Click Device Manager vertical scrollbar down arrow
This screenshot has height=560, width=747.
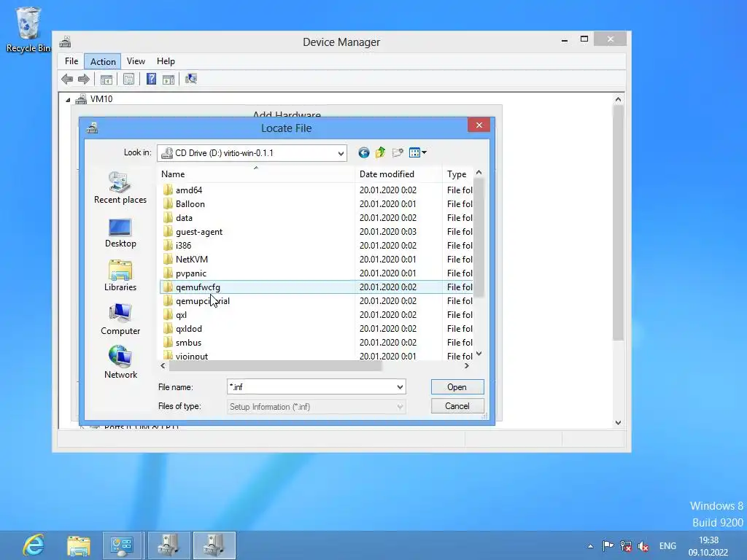[618, 422]
